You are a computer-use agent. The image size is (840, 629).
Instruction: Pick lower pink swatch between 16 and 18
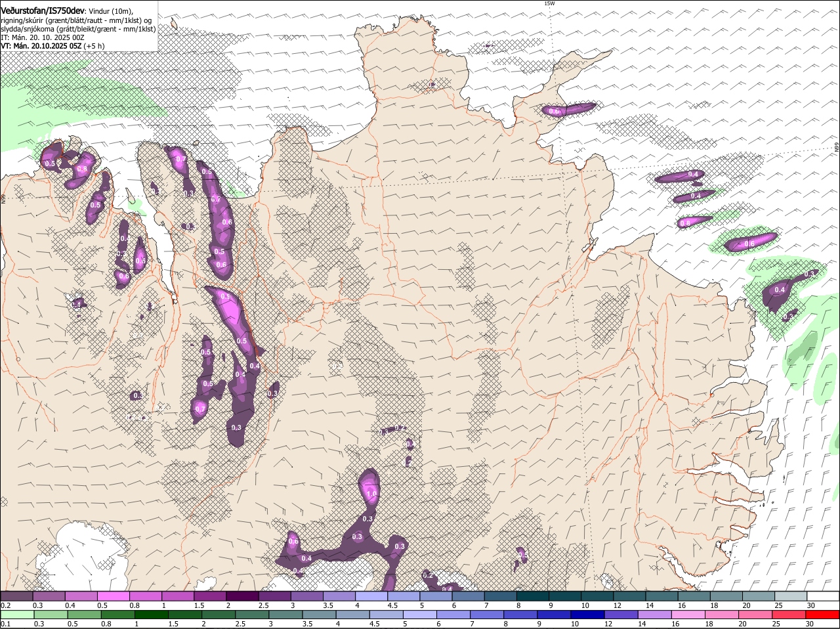pyautogui.click(x=690, y=615)
